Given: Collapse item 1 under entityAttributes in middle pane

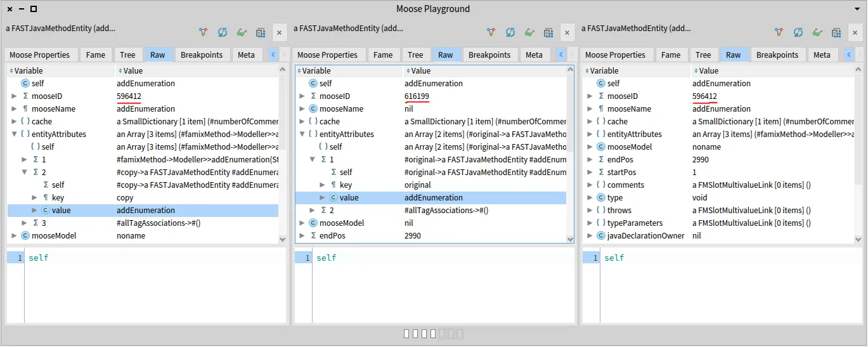Looking at the screenshot, I should pyautogui.click(x=312, y=159).
